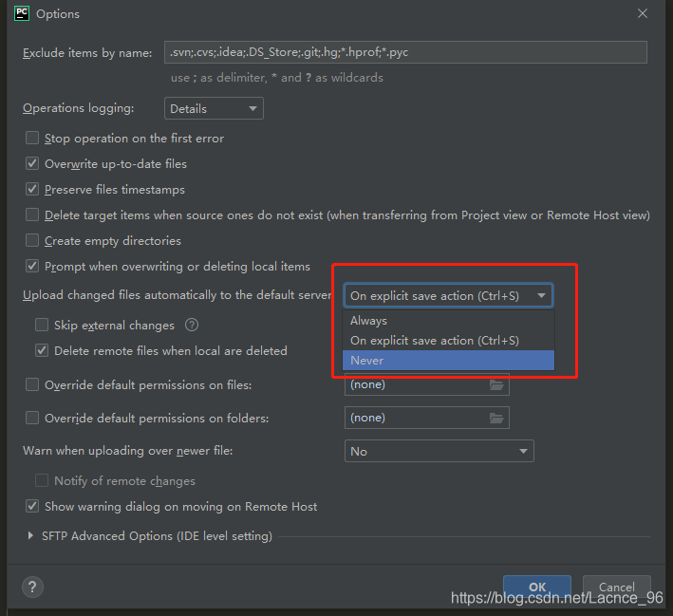Screen dimensions: 673x616
Task: Collapse the upload automatically combo box
Action: click(x=448, y=295)
